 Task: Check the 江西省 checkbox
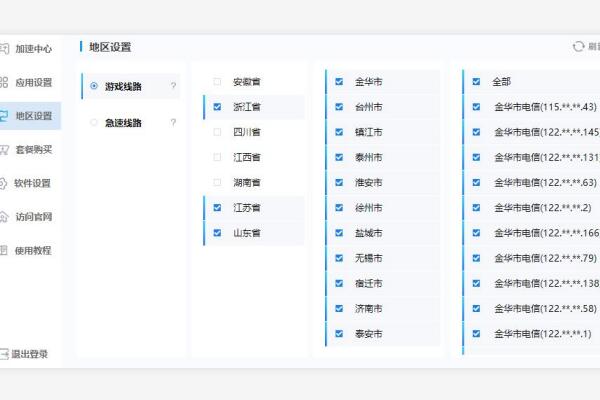pyautogui.click(x=217, y=157)
